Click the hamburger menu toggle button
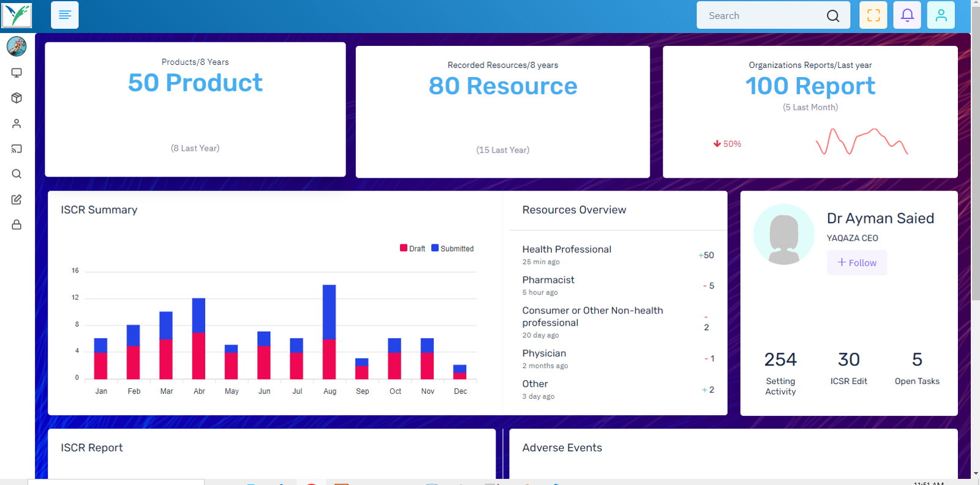 64,15
